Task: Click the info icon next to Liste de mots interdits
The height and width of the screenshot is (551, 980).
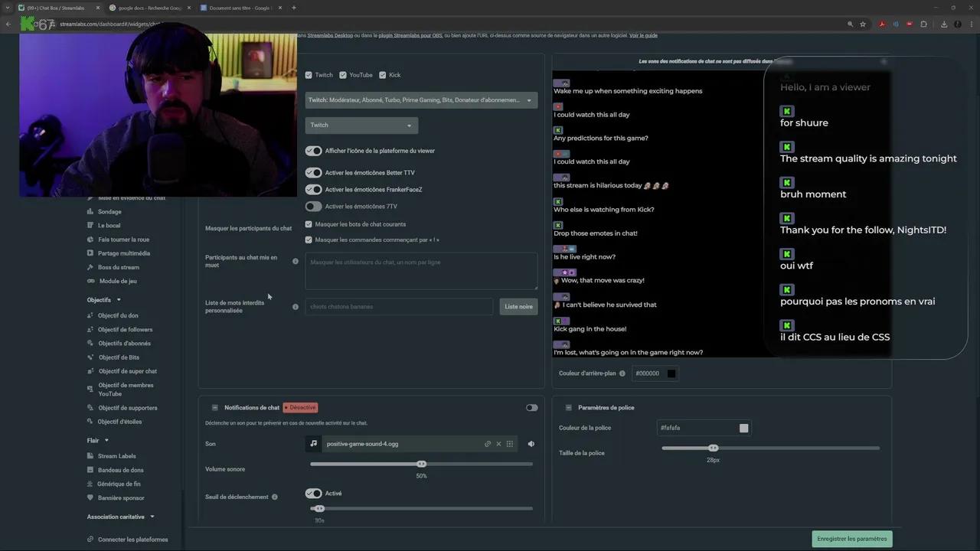Action: (x=296, y=307)
